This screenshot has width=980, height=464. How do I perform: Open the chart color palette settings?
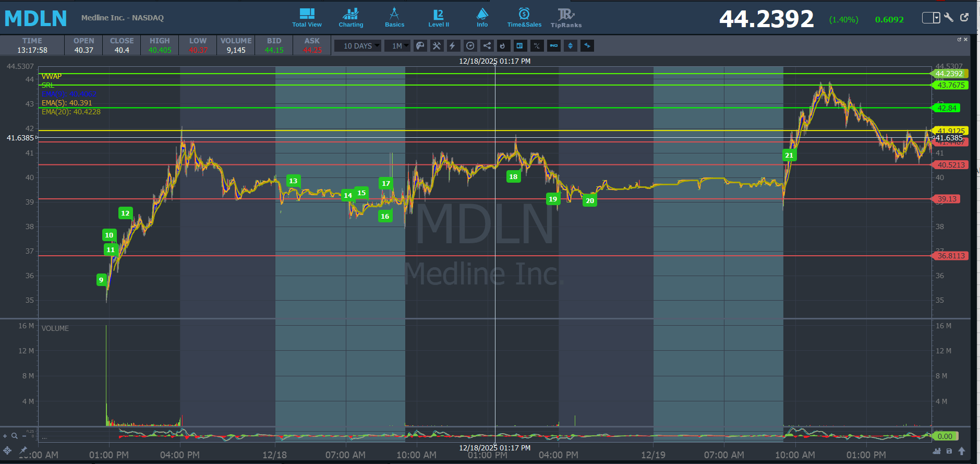(420, 46)
